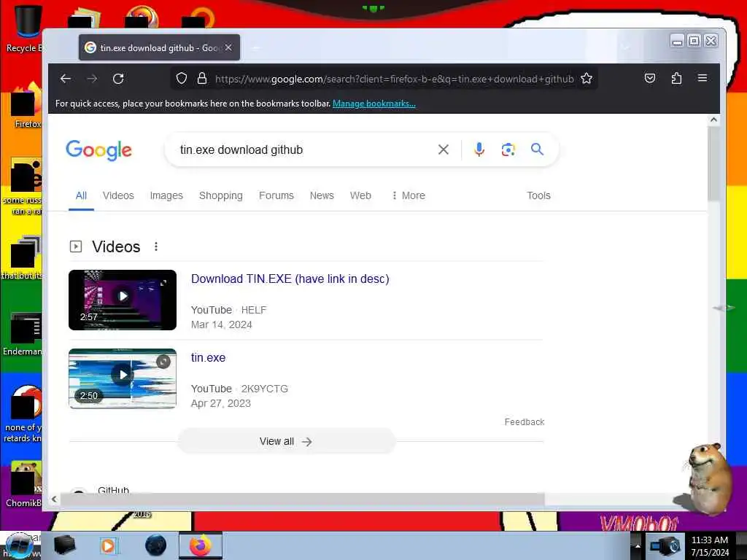Switch to the Forums search tab

tap(276, 195)
